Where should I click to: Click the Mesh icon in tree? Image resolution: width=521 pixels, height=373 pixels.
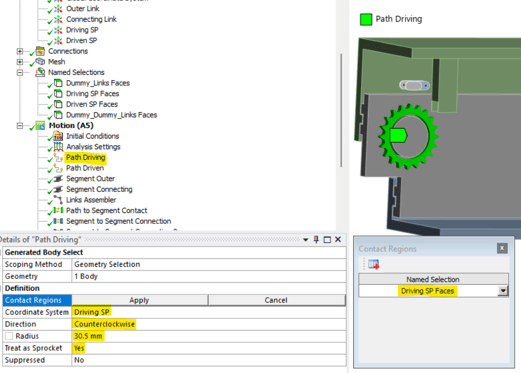(x=40, y=62)
